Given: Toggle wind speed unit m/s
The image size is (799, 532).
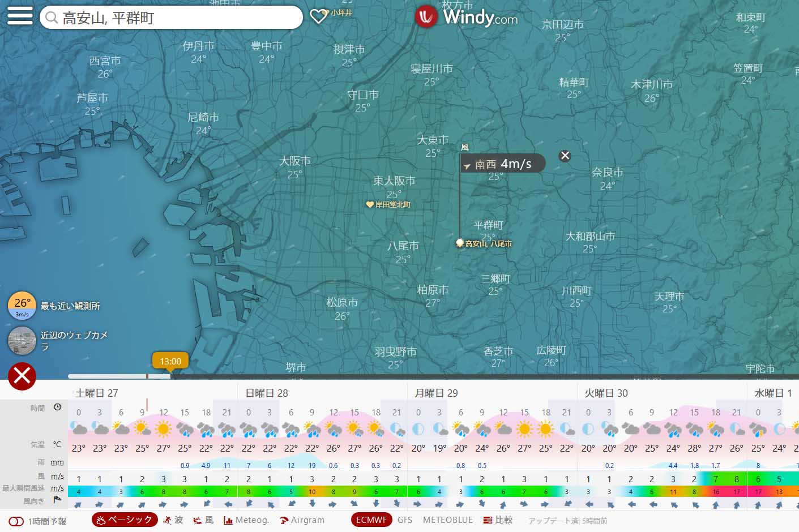Looking at the screenshot, I should coord(57,477).
